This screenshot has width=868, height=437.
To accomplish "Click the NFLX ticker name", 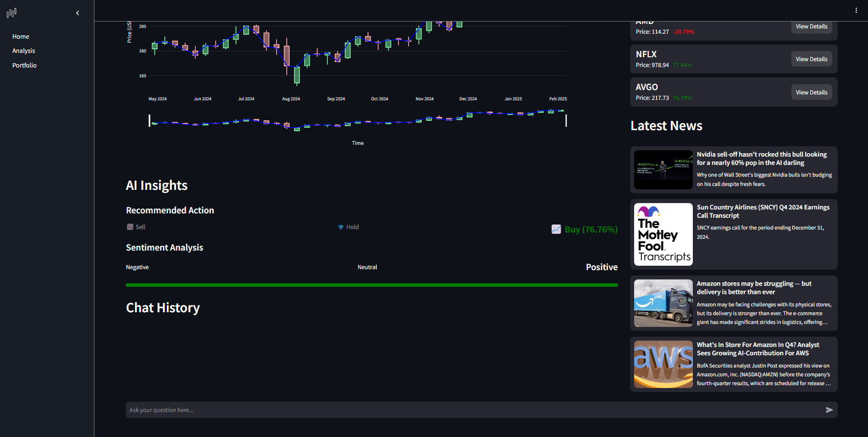I will [x=646, y=54].
